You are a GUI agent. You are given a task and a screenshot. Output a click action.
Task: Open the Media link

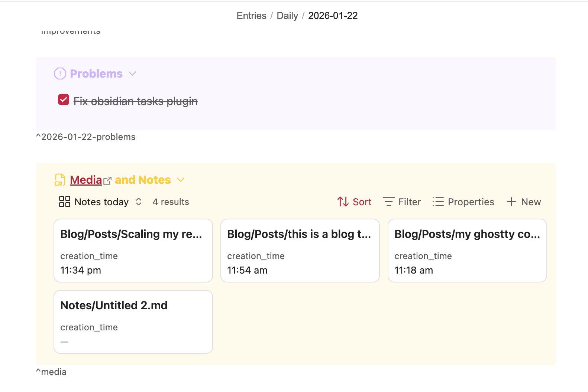86,180
